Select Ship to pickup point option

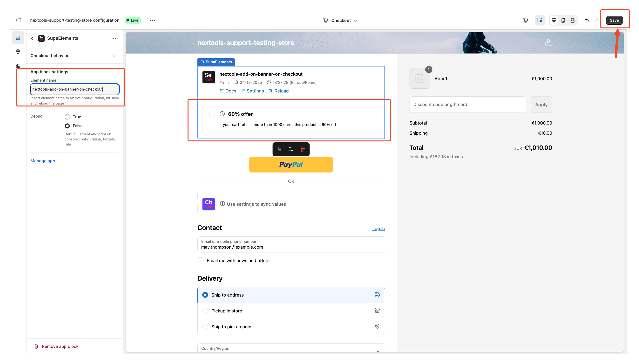click(x=291, y=327)
